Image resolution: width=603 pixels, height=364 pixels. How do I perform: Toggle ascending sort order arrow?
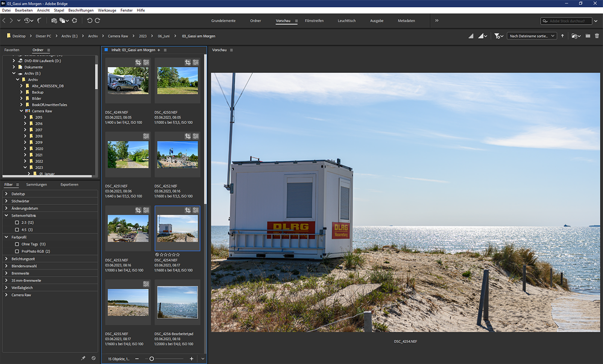(562, 36)
